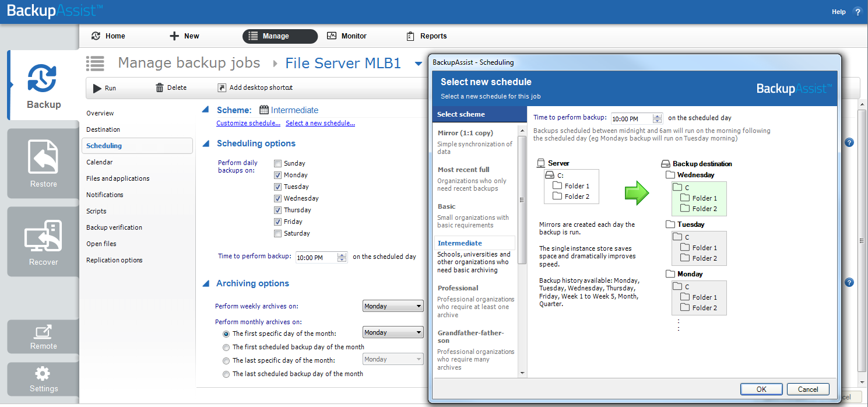Image resolution: width=868 pixels, height=407 pixels.
Task: Click the green arrow in the scheduling dialog
Action: 637,192
